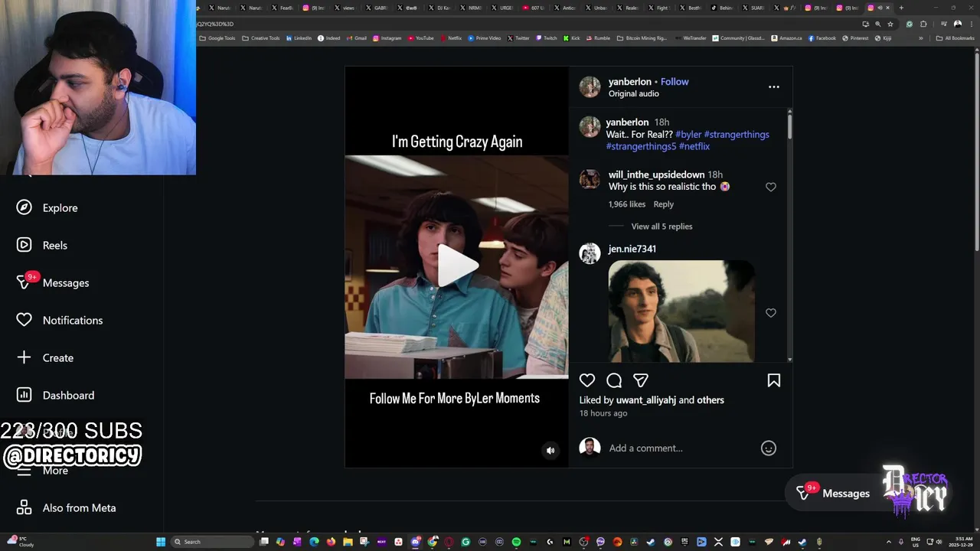Follow yanberlon

(x=675, y=82)
